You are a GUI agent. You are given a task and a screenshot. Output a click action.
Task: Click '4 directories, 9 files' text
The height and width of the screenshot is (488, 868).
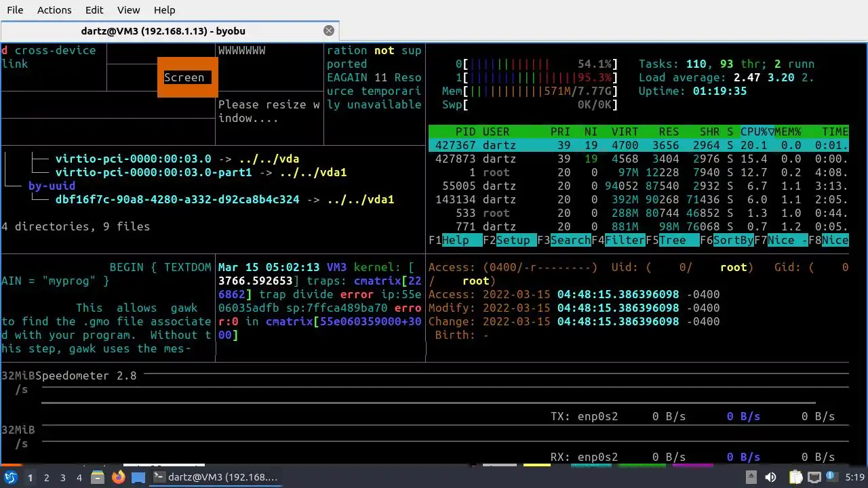(76, 226)
